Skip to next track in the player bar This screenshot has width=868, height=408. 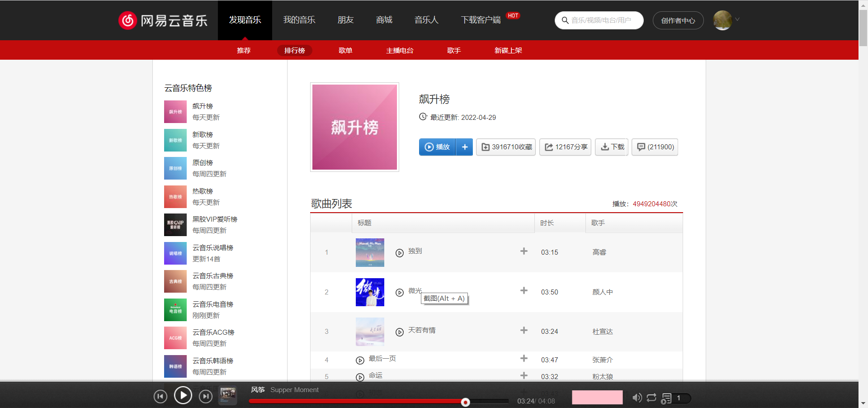tap(206, 397)
